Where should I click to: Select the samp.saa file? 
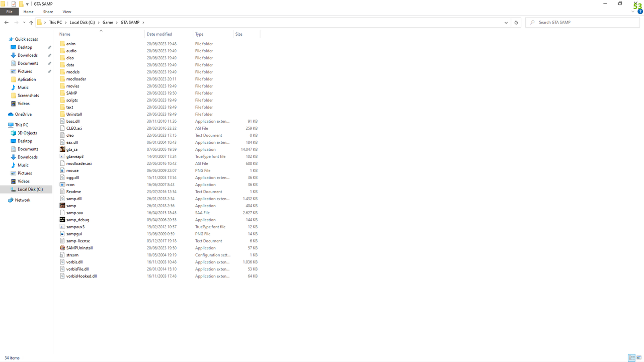pos(74,213)
